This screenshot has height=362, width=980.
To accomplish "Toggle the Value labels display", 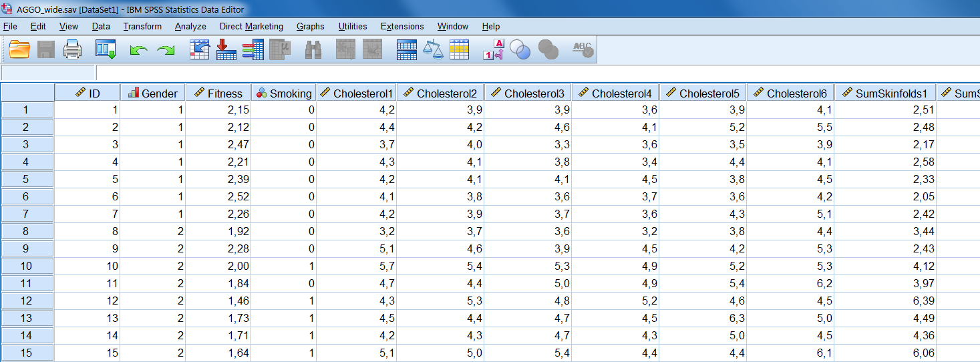I will coord(493,50).
